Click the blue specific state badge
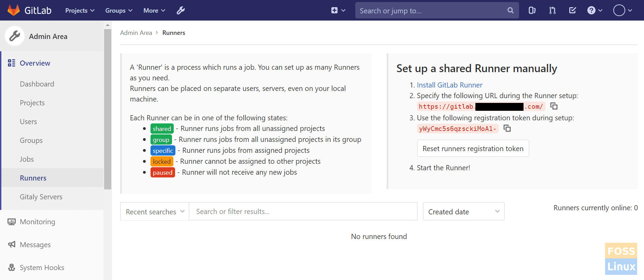644x280 pixels. (163, 151)
